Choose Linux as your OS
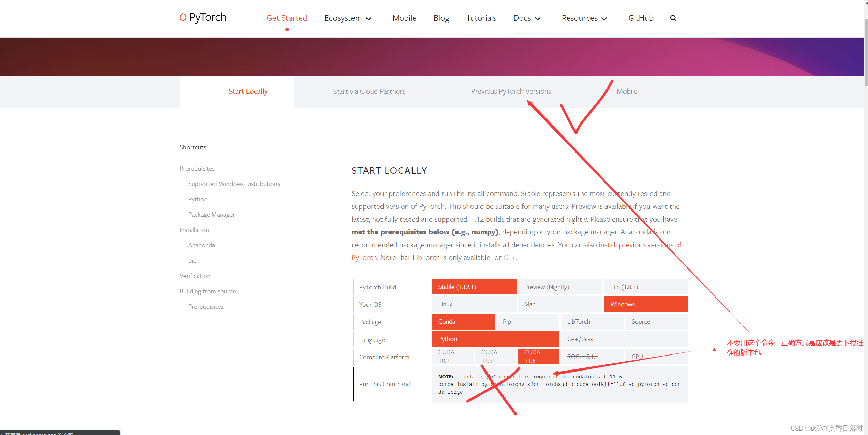 474,304
